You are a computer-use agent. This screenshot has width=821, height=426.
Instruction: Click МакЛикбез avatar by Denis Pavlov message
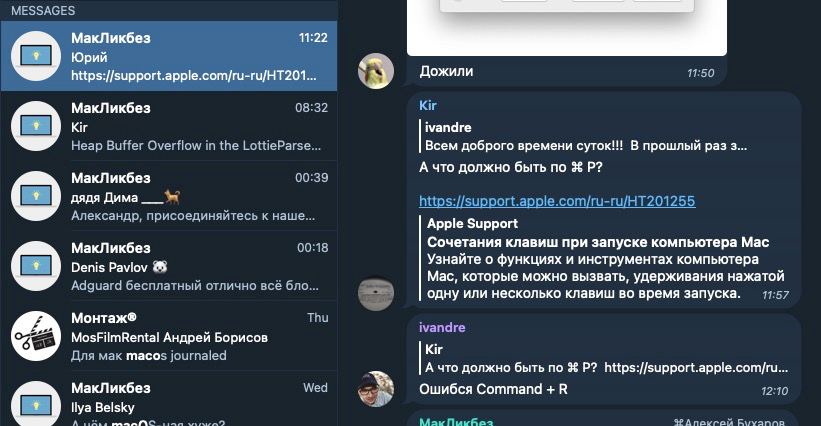[x=36, y=266]
